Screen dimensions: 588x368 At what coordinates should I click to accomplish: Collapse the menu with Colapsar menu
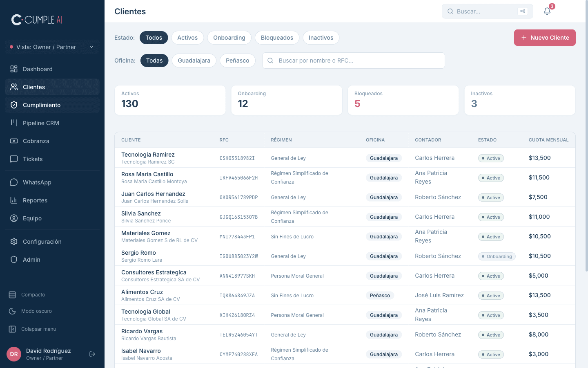[38, 329]
